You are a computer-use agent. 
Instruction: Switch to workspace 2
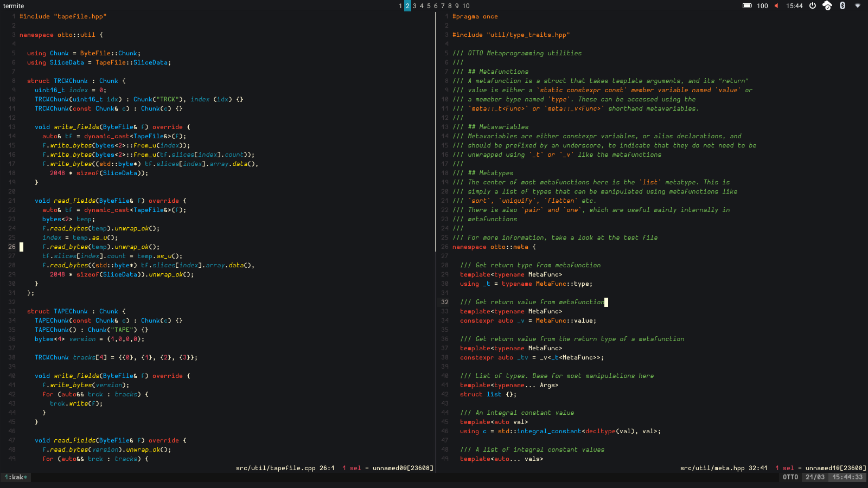pos(407,6)
